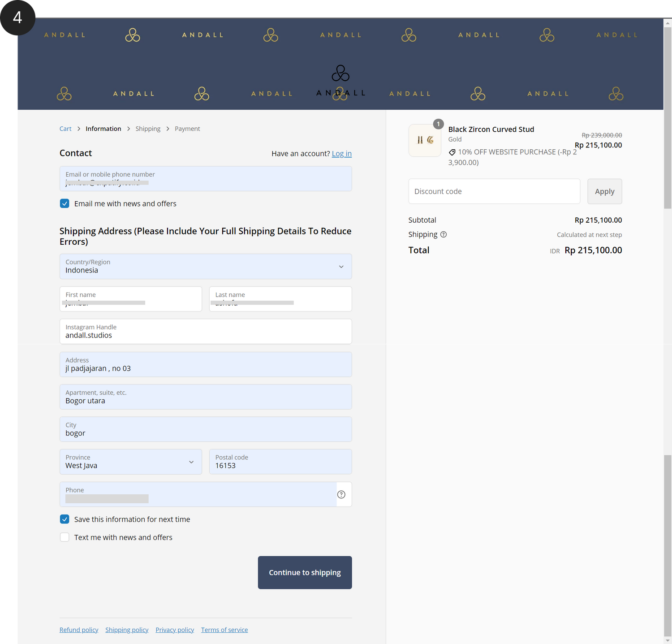Go to Cart in the breadcrumb
Screen dimensions: 672x644
(x=65, y=129)
